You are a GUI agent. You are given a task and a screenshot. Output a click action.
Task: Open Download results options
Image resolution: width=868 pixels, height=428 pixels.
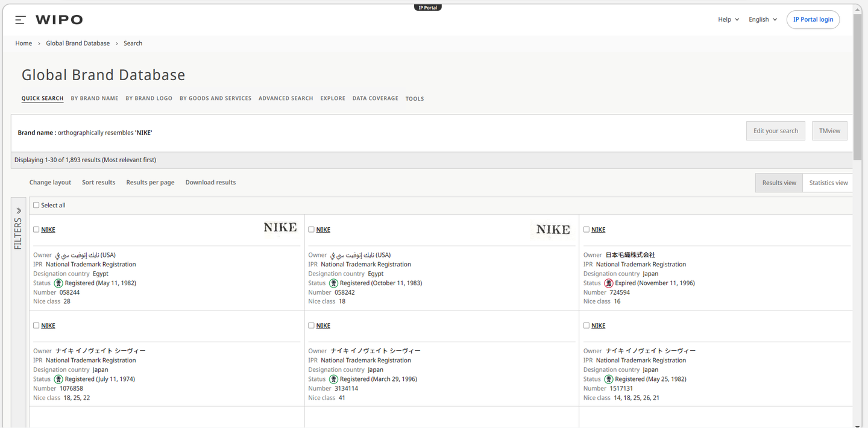point(210,182)
